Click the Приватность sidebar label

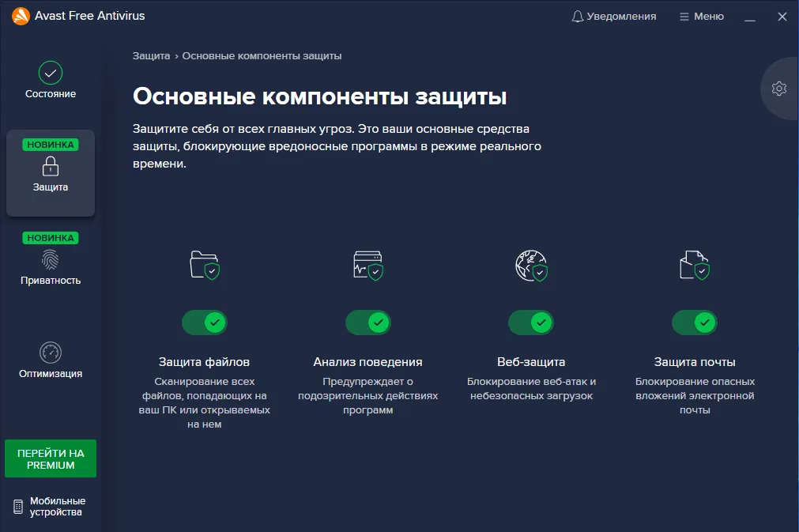[x=51, y=281]
